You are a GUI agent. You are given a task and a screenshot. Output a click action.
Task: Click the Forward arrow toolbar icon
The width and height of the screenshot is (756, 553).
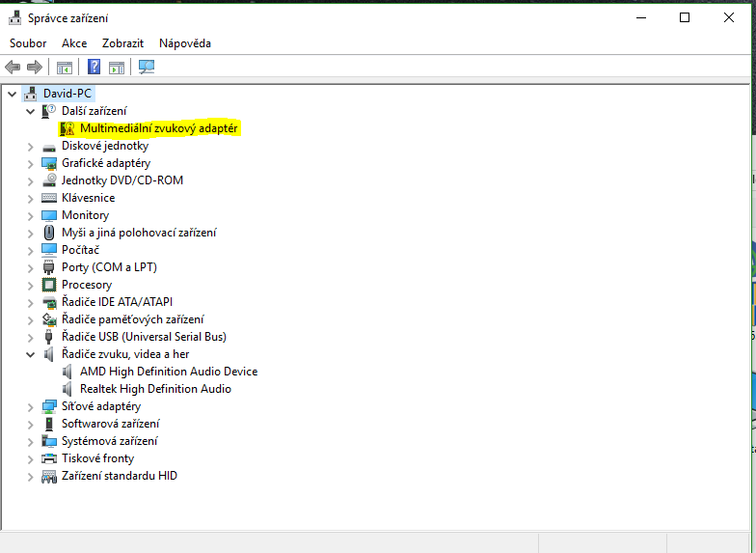pyautogui.click(x=35, y=68)
